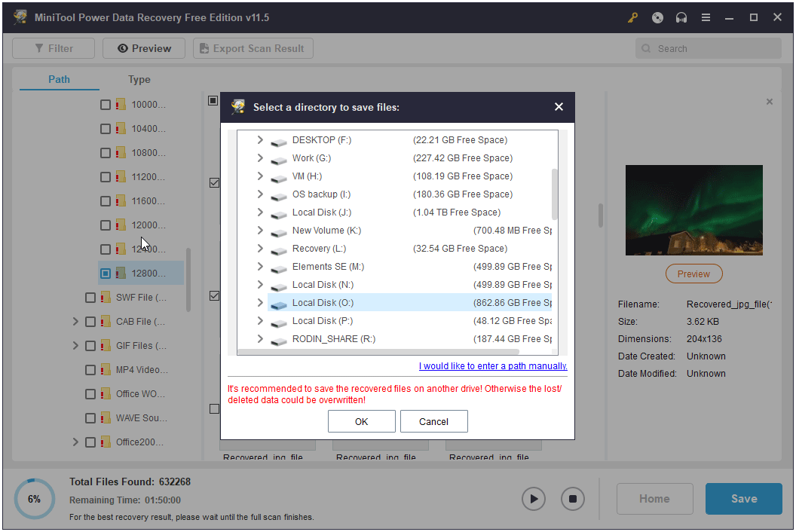The width and height of the screenshot is (796, 532).
Task: Open the hamburger menu icon
Action: (x=706, y=18)
